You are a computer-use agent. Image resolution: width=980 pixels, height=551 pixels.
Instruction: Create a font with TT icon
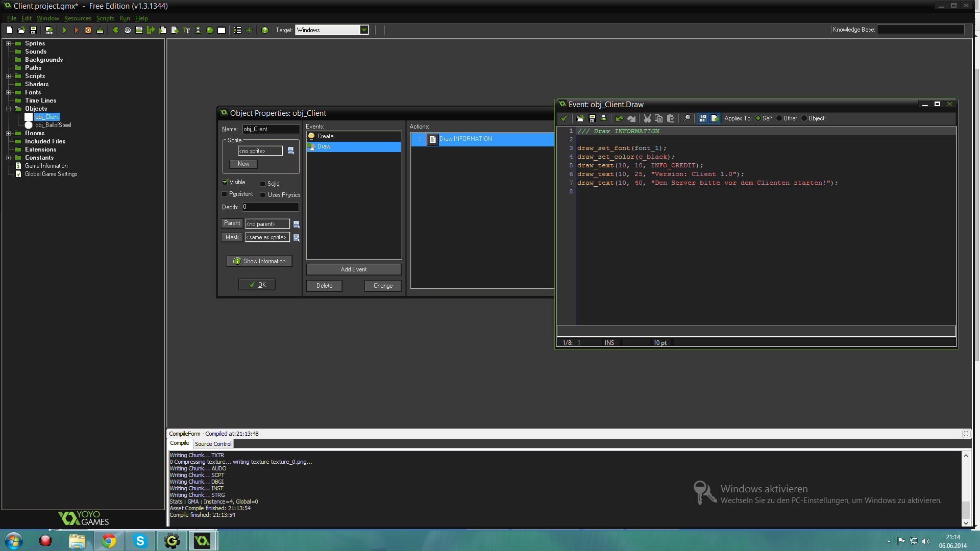(186, 30)
